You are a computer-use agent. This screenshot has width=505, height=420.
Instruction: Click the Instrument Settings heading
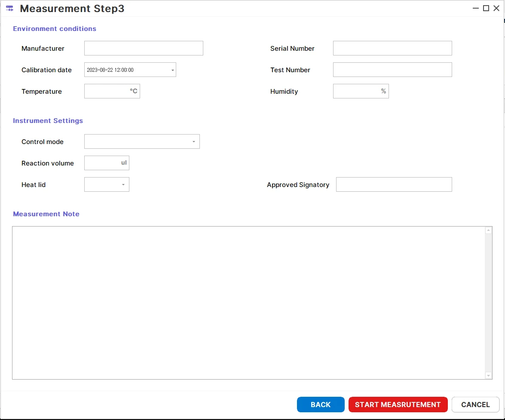48,121
